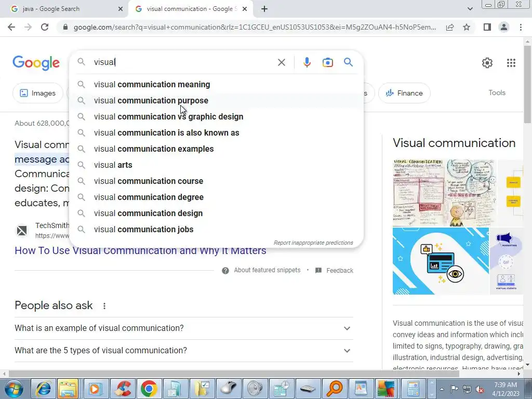Click the blue magnifier search button
The width and height of the screenshot is (532, 399).
point(348,62)
